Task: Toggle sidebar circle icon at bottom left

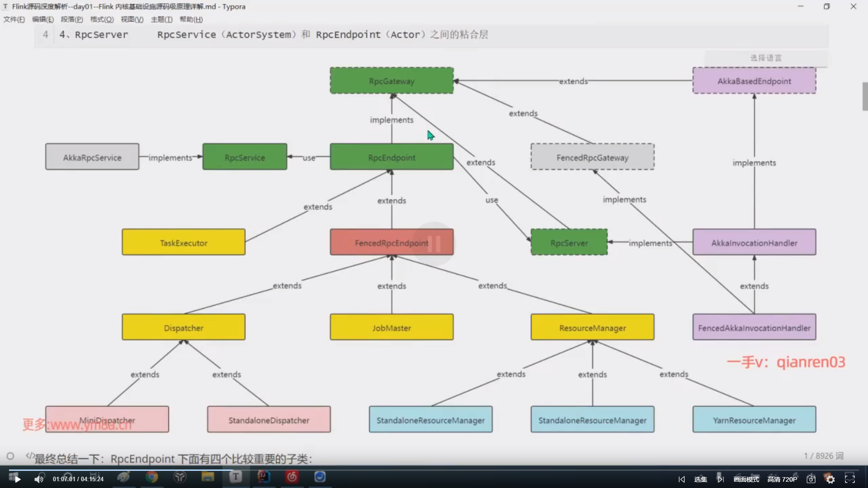Action: point(10,456)
